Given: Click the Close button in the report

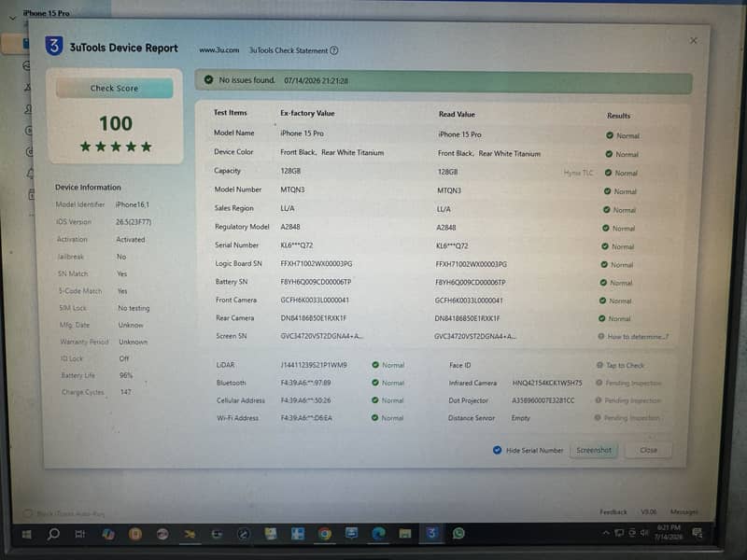Looking at the screenshot, I should 648,450.
